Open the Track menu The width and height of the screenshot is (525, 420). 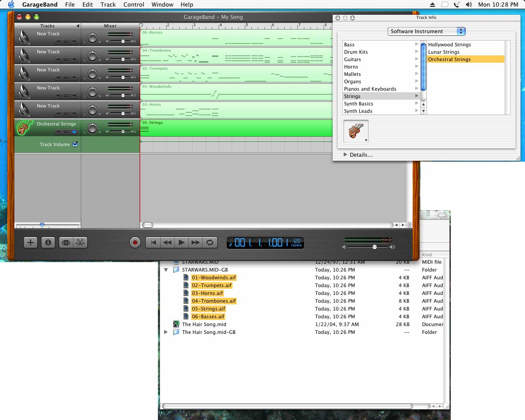point(108,5)
